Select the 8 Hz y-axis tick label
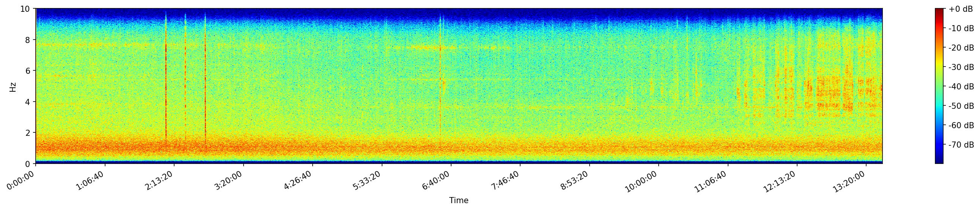Screen dimensions: 980x210 (x=27, y=40)
